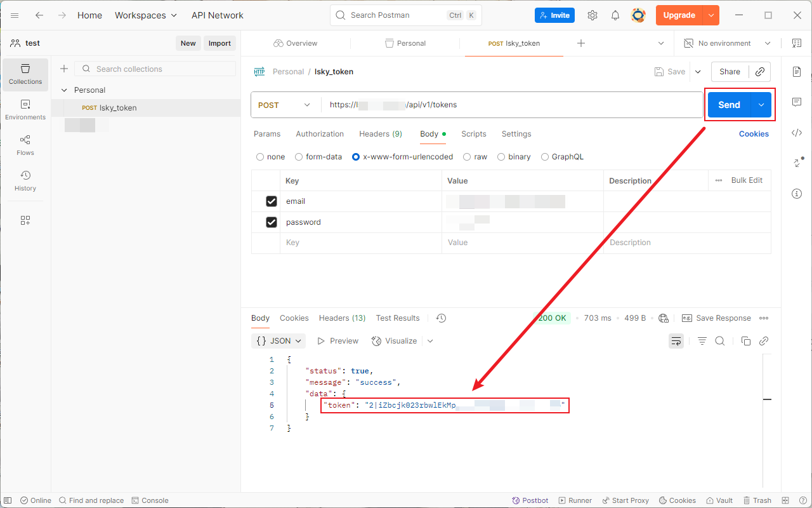The width and height of the screenshot is (812, 508).
Task: Open Environments in the sidebar
Action: coord(25,110)
